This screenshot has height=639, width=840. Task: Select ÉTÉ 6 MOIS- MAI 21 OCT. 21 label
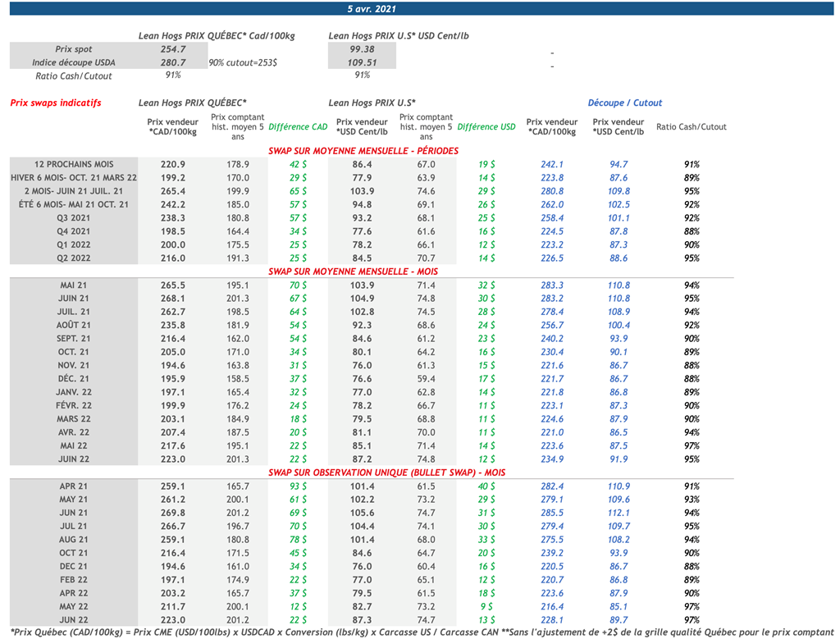74,204
